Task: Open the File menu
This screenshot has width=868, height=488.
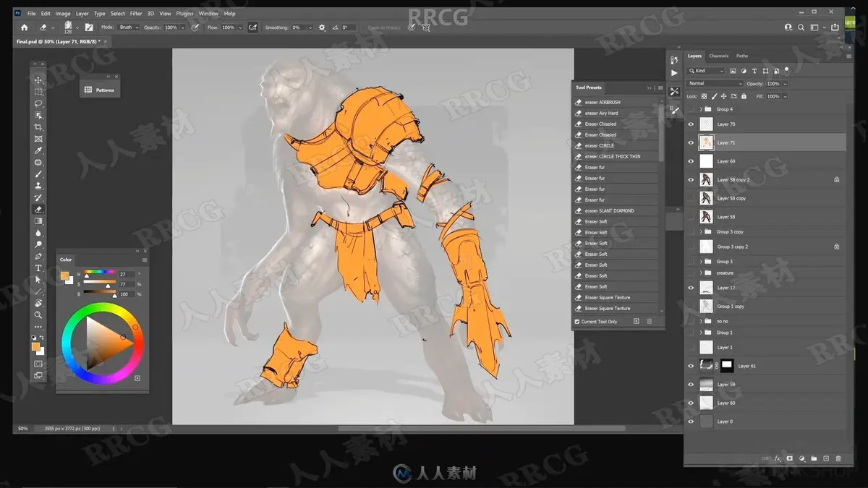Action: (31, 14)
